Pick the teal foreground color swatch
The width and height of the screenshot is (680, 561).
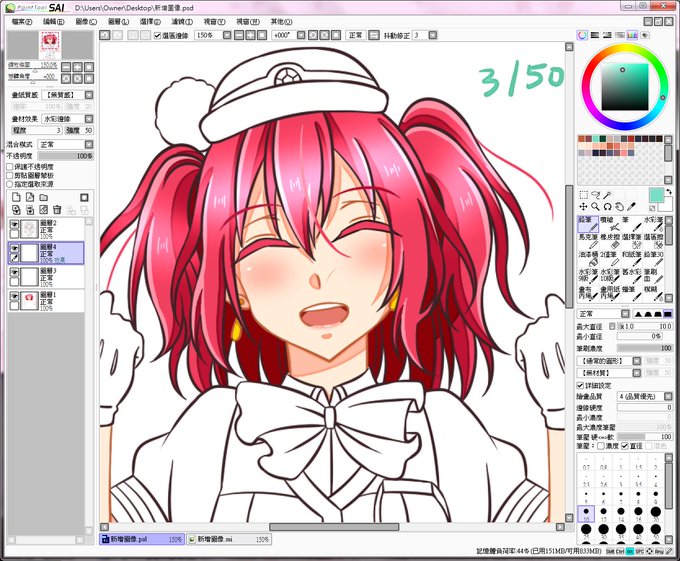point(656,195)
